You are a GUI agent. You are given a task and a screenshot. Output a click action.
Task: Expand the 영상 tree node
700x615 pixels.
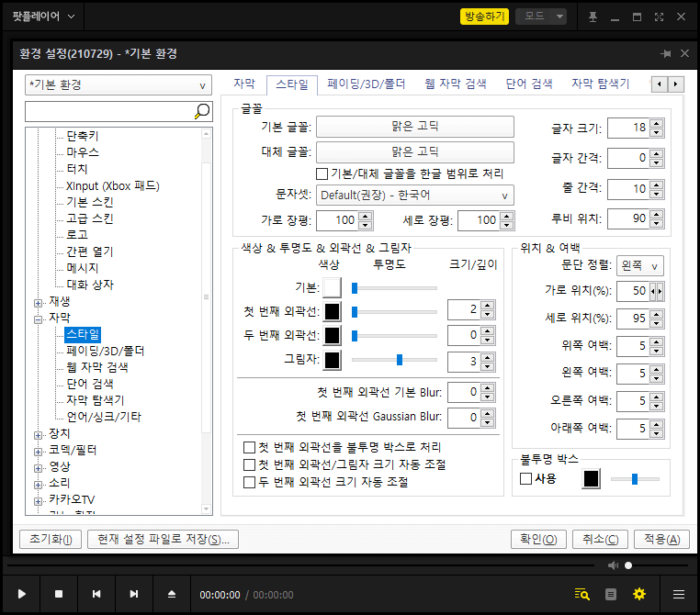click(x=38, y=468)
